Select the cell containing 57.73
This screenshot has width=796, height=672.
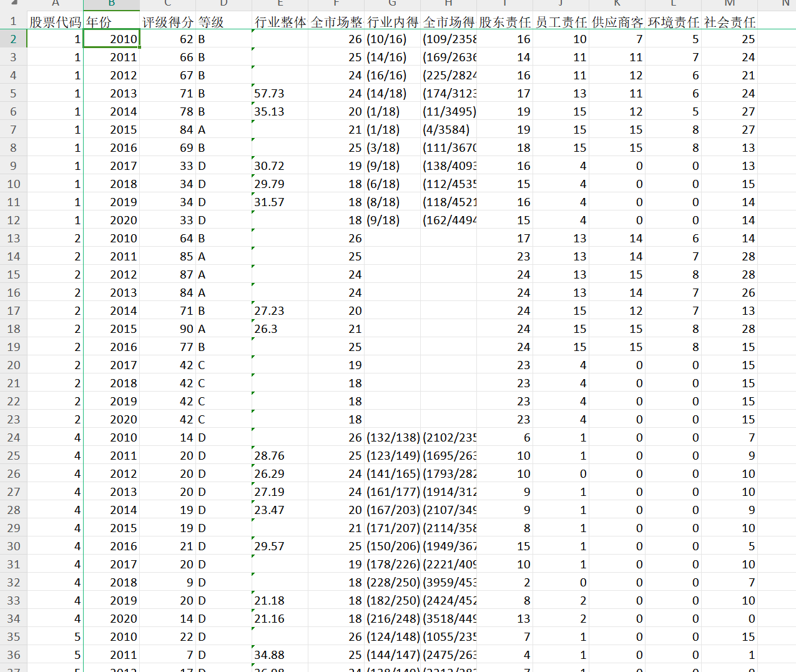point(280,93)
